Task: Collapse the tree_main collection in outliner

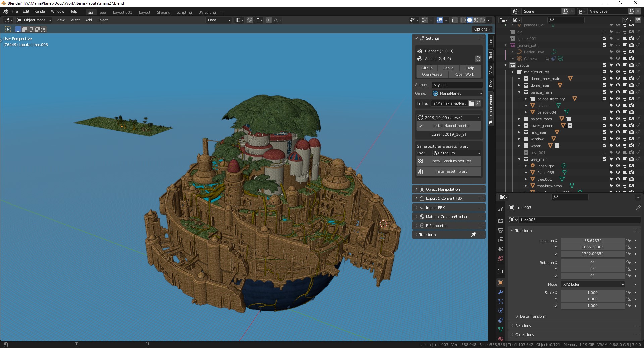Action: (519, 159)
